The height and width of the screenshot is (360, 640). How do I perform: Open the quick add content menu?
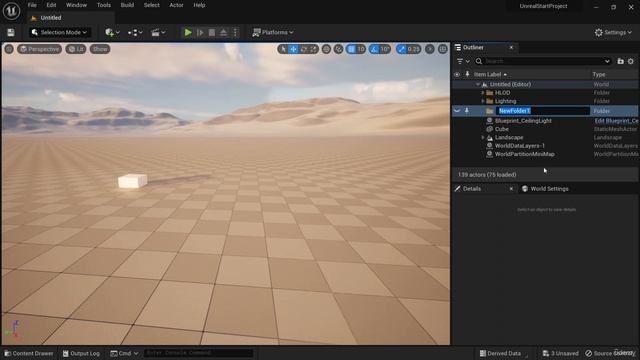112,32
